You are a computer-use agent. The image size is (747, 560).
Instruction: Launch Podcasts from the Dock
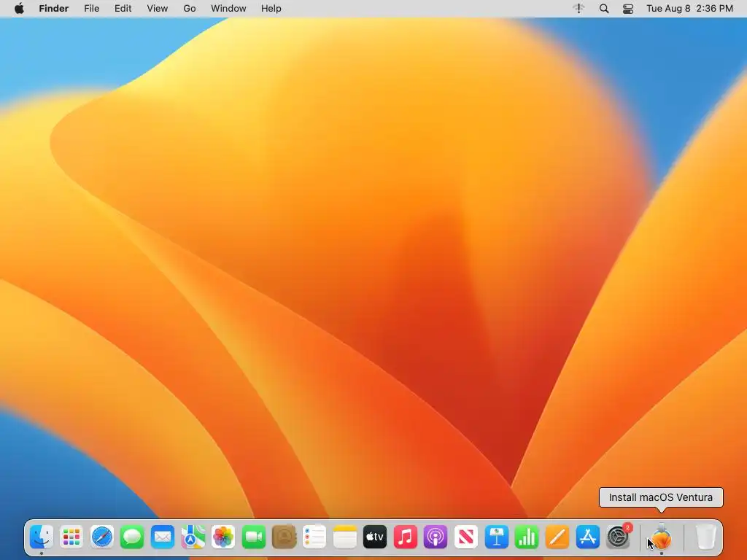point(436,537)
